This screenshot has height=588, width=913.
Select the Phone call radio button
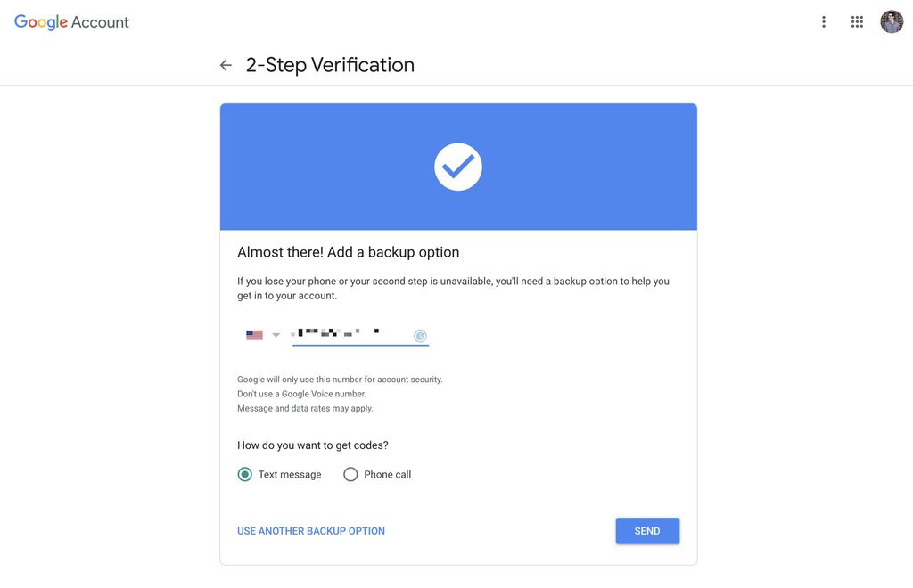pyautogui.click(x=350, y=474)
